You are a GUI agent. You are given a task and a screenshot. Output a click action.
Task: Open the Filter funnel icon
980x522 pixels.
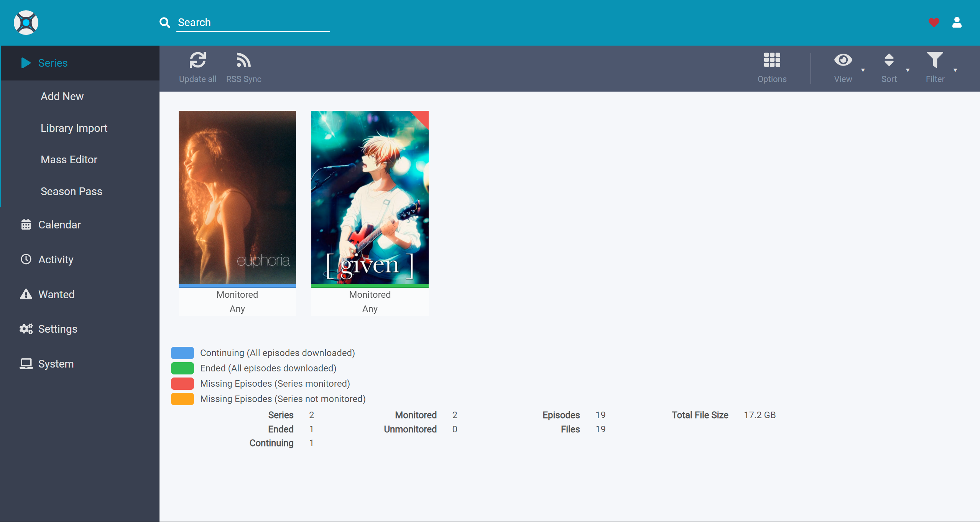point(936,60)
